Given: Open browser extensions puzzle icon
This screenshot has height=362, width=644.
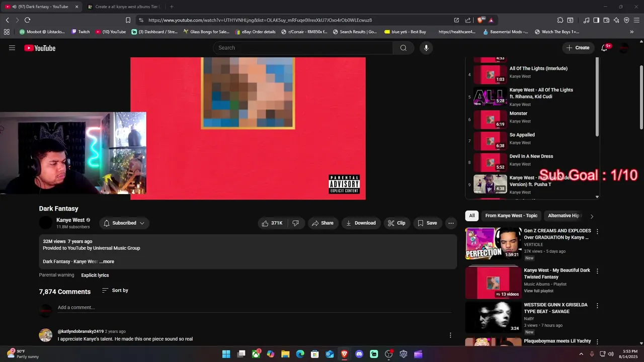Looking at the screenshot, I should 560,20.
